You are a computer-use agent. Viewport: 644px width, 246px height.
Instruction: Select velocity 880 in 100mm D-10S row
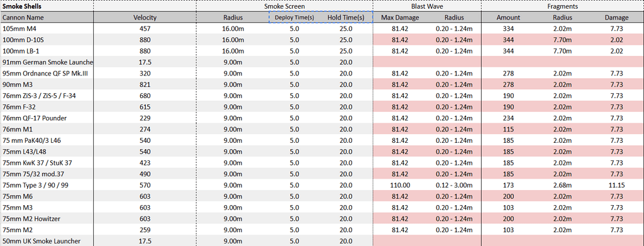pos(145,40)
